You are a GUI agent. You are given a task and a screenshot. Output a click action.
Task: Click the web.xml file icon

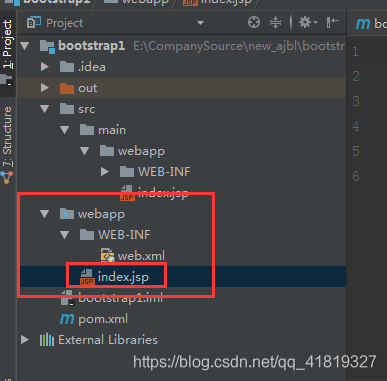point(107,255)
